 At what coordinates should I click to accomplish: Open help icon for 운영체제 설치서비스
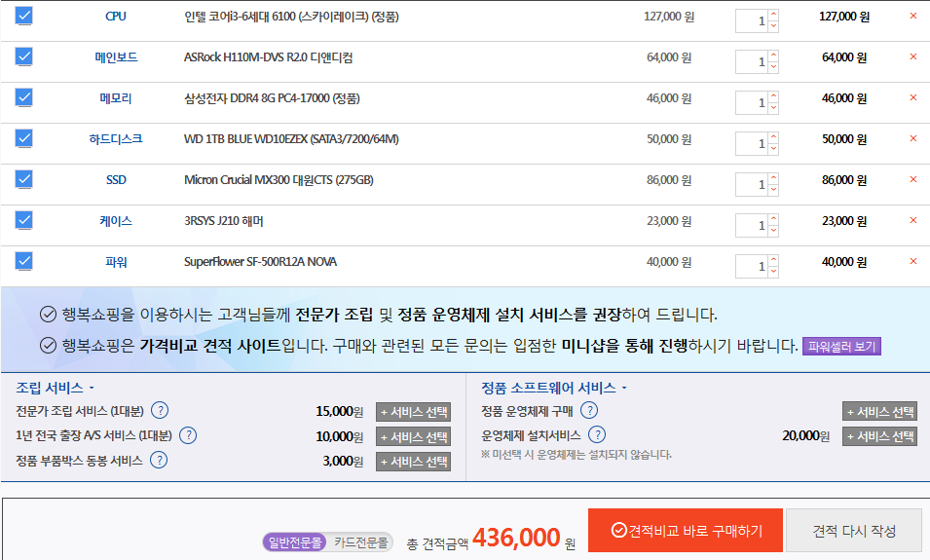(598, 435)
